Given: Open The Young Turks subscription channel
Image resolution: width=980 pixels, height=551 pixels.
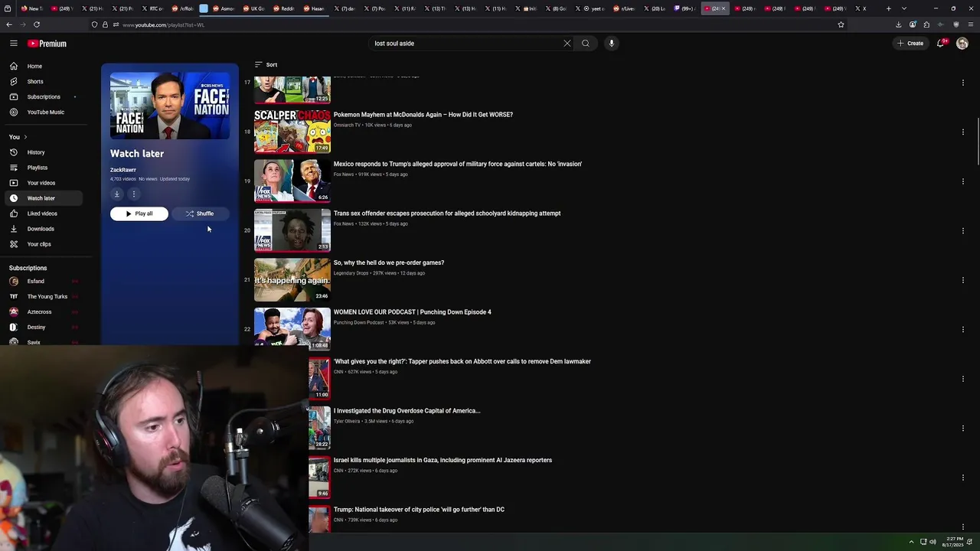Looking at the screenshot, I should click(44, 297).
